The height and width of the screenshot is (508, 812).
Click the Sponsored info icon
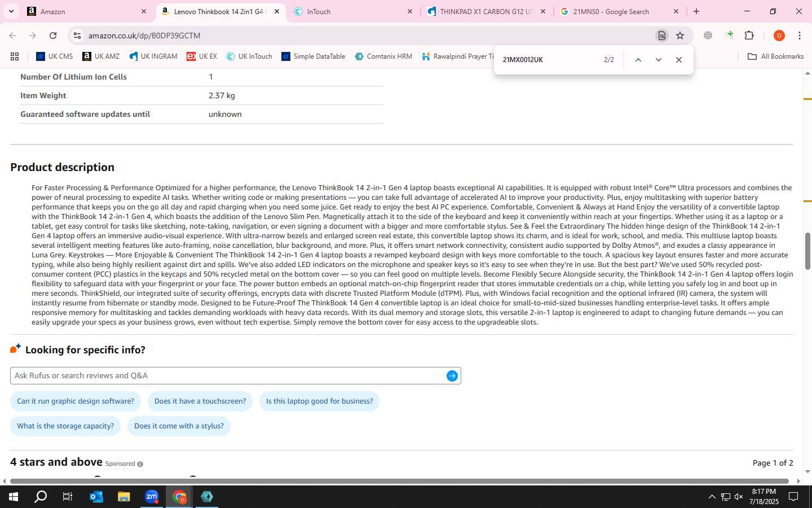[x=140, y=464]
